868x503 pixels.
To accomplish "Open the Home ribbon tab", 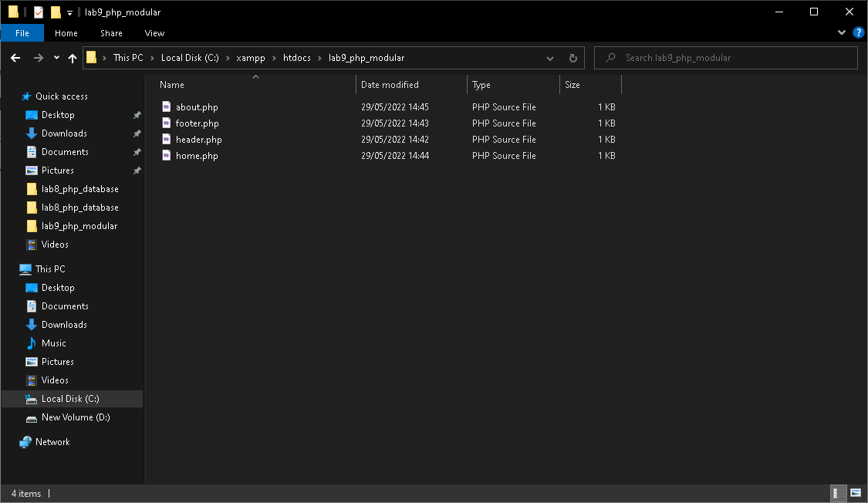I will pos(66,33).
